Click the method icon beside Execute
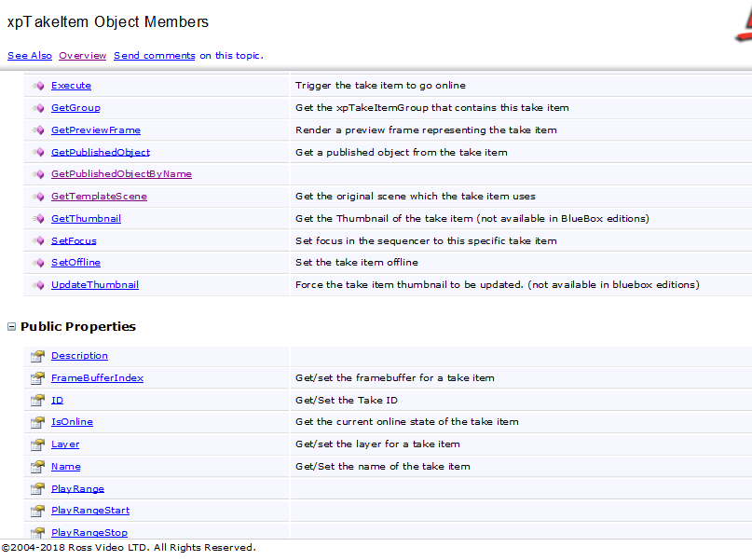This screenshot has width=752, height=560. [38, 86]
